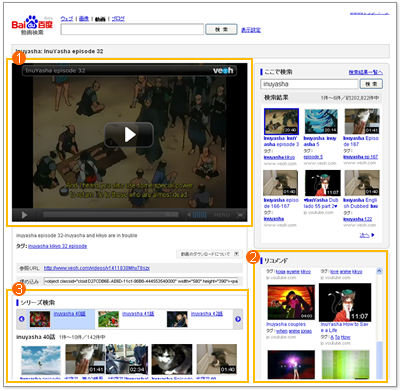The image size is (404, 391).
Task: Click the Baidu logo
Action: point(32,25)
